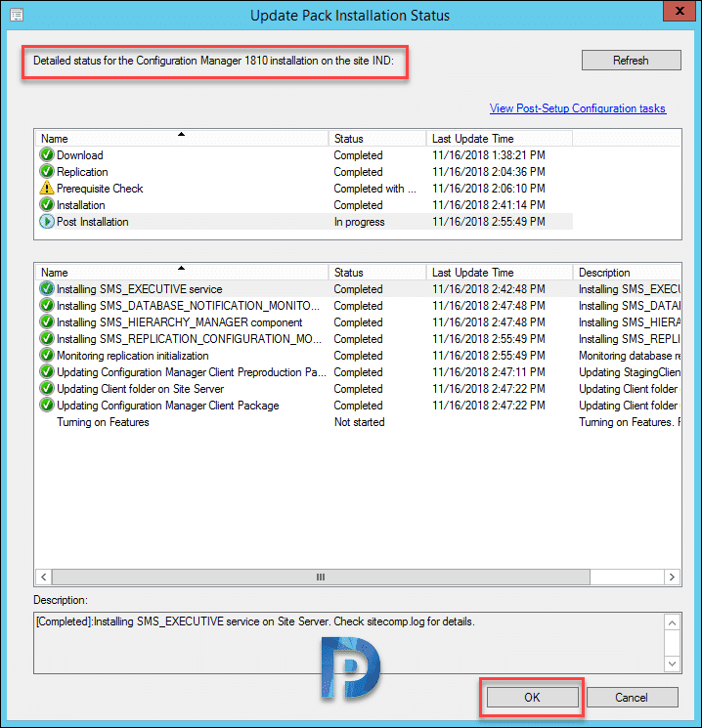The image size is (702, 728).
Task: Select the Installation row in upper list
Action: point(304,205)
